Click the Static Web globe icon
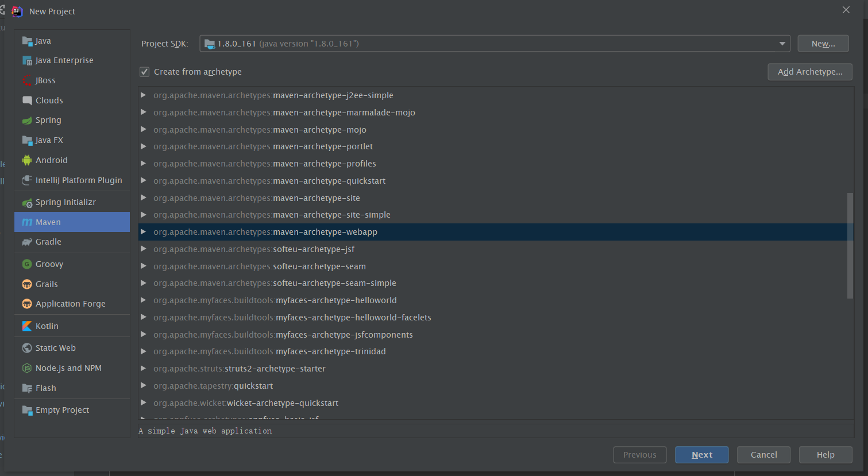Image resolution: width=868 pixels, height=476 pixels. pos(27,348)
